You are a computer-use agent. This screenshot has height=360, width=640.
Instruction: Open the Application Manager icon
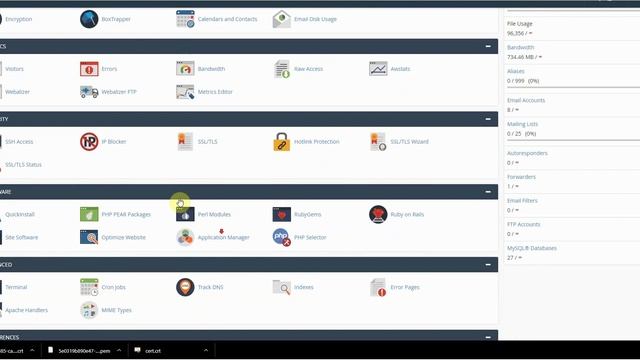coord(185,237)
